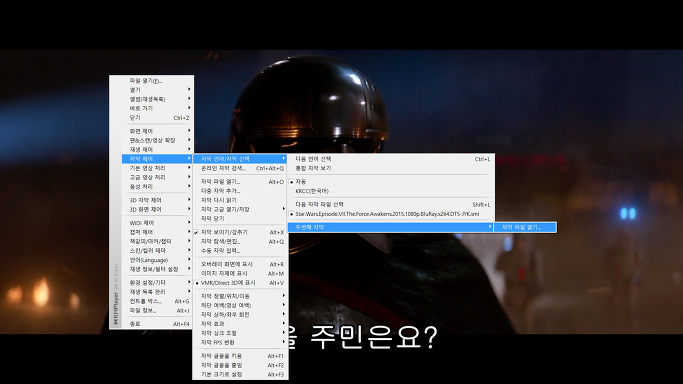The width and height of the screenshot is (683, 384).
Task: Open '재생 목록 관리' submenu
Action: (157, 292)
